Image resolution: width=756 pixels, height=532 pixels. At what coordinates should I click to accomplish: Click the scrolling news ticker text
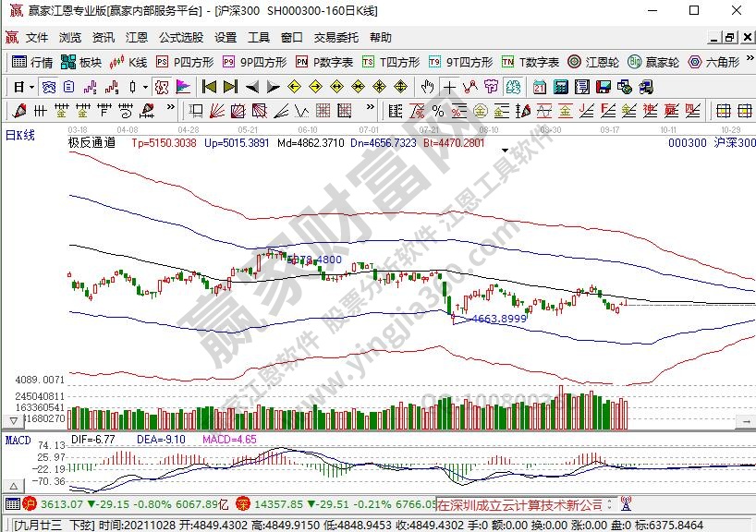click(x=518, y=505)
